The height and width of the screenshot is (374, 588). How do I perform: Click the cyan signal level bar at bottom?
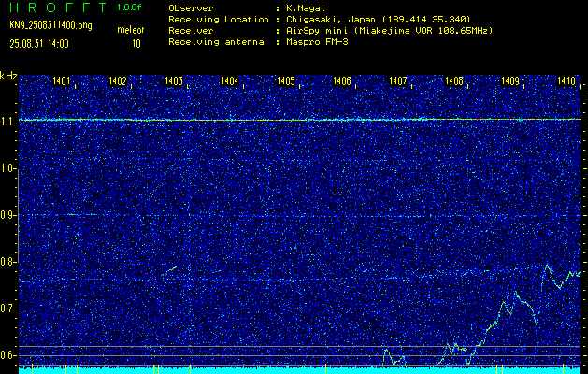click(x=300, y=370)
